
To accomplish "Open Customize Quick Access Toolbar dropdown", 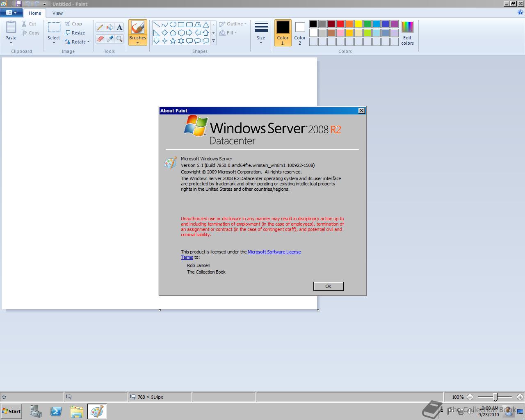I will [x=45, y=4].
